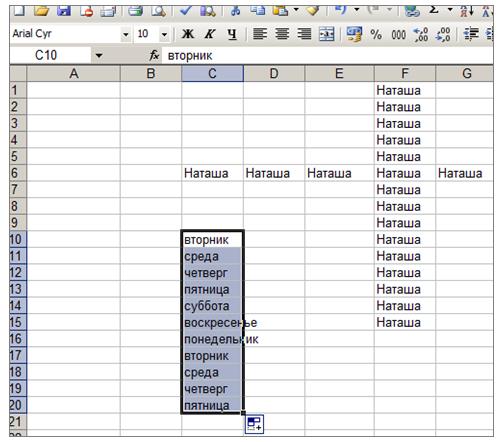This screenshot has height=442, width=503.
Task: Align text left in the cell
Action: coord(260,34)
